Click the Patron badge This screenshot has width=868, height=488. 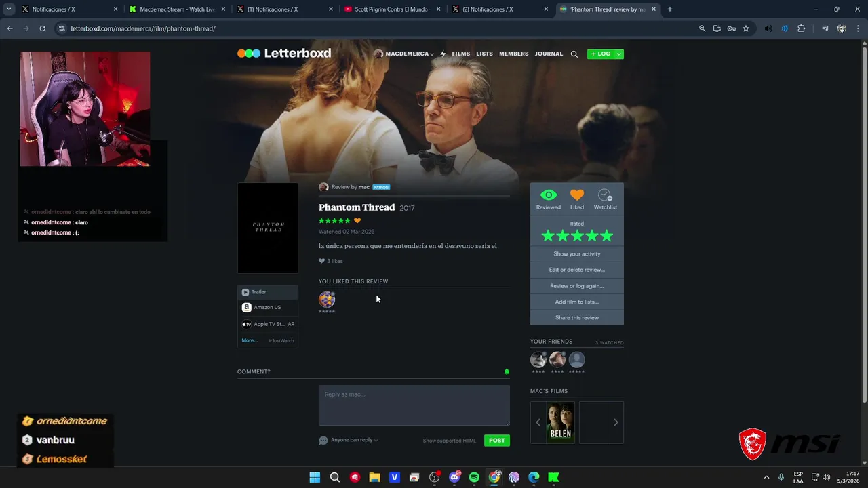[x=381, y=187]
